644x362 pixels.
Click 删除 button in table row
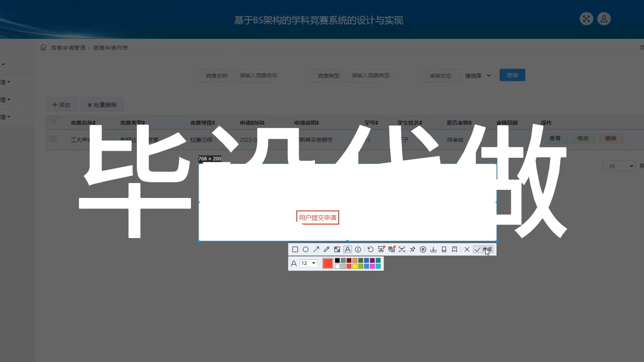click(611, 138)
